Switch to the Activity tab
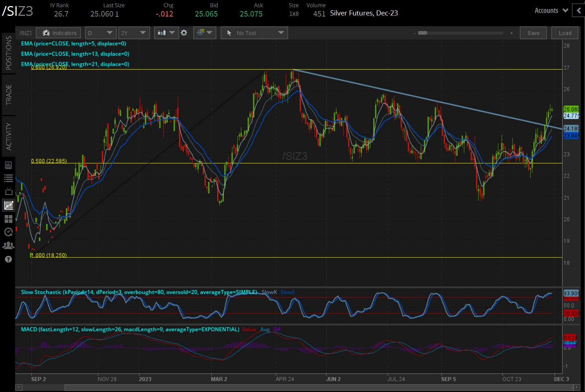 9,136
